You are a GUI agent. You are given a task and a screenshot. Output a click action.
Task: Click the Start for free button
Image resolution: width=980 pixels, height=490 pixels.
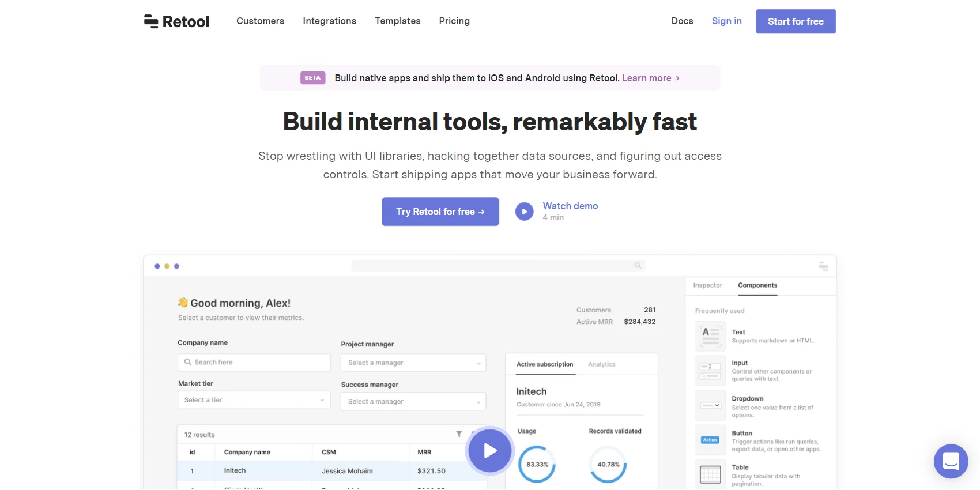tap(796, 21)
